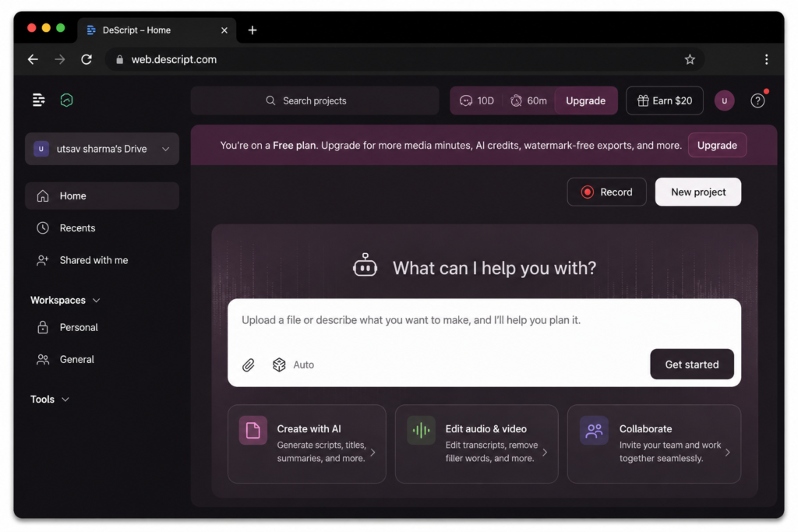Click the browser forward arrow
This screenshot has width=798, height=532.
60,59
